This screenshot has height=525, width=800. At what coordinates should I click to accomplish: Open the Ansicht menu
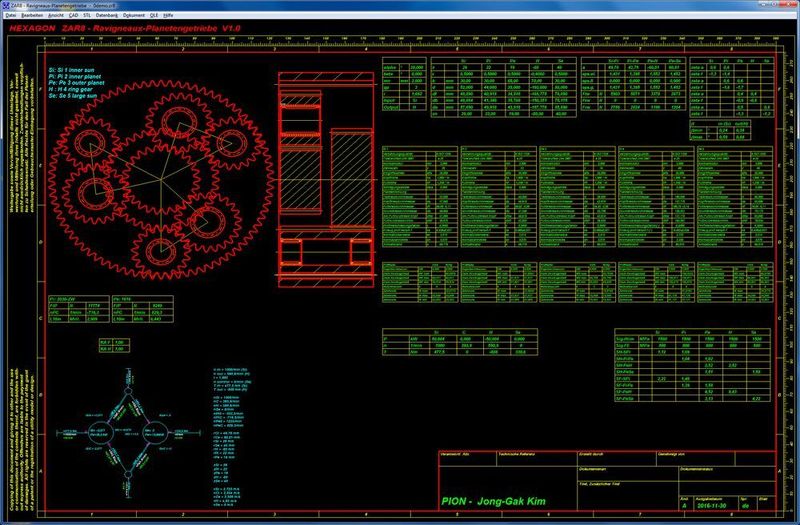click(56, 16)
